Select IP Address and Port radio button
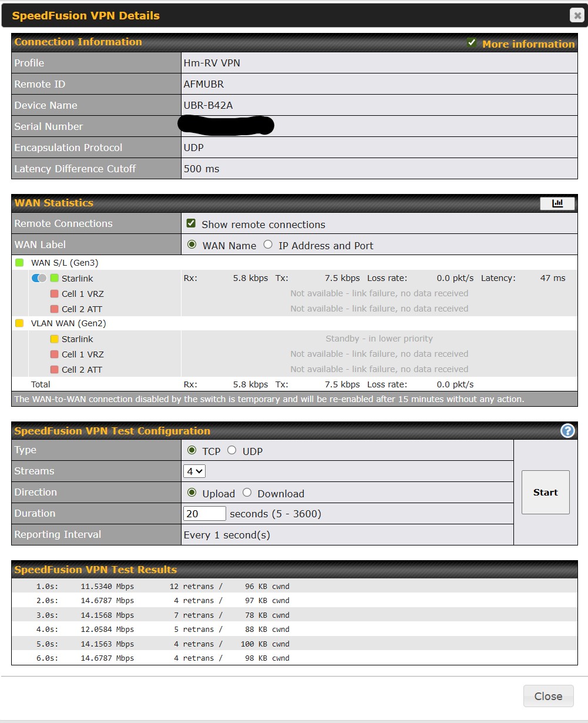Viewport: 588px width, 723px height. click(x=268, y=245)
